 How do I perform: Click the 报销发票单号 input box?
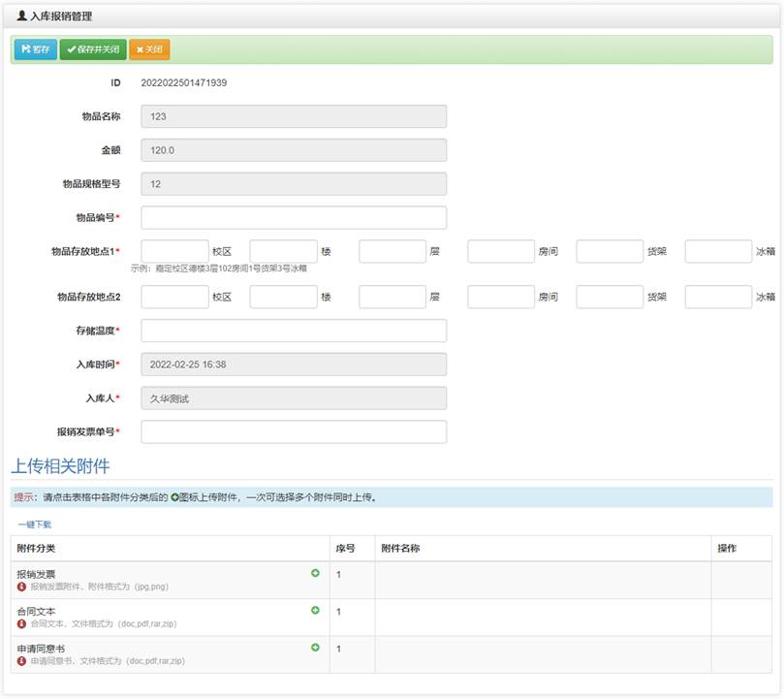[294, 431]
